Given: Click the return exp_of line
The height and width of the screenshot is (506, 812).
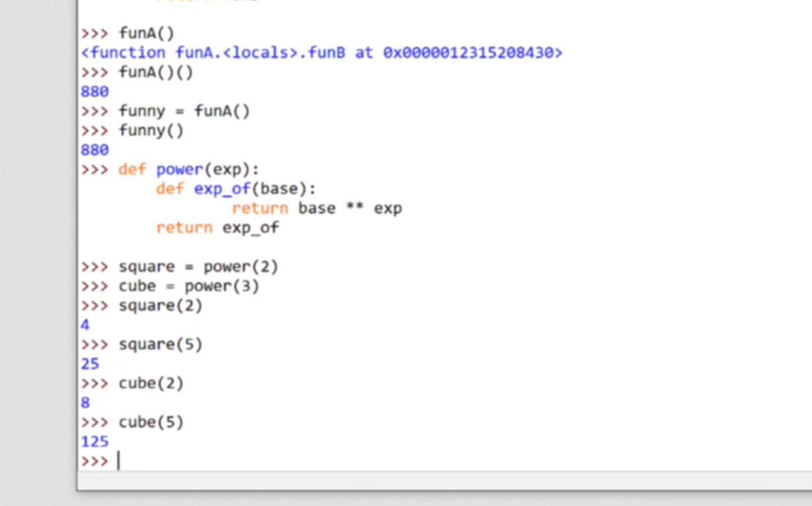Looking at the screenshot, I should coord(217,228).
